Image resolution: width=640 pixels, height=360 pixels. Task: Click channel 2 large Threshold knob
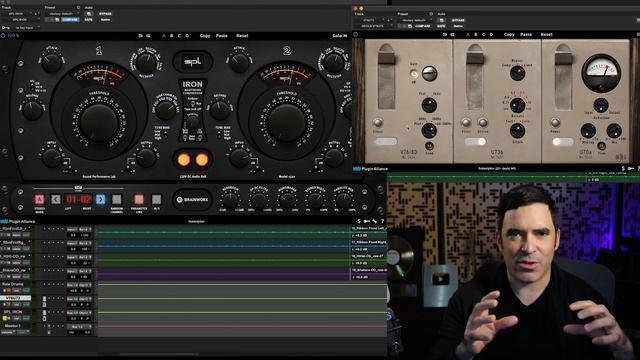coord(286,122)
